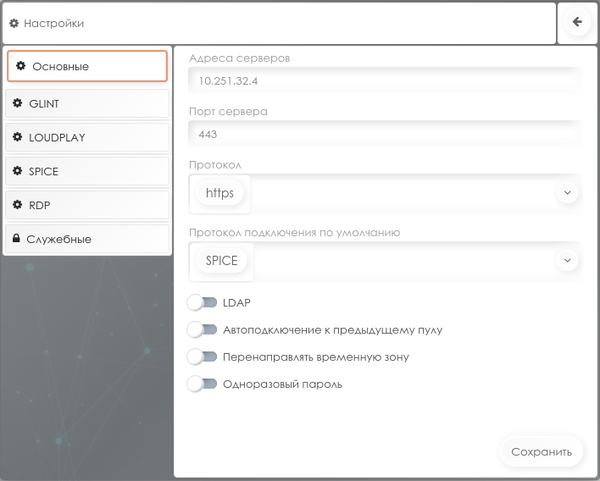Click the gear icon next to GLINT
Viewport: 600px width, 481px height.
17,103
